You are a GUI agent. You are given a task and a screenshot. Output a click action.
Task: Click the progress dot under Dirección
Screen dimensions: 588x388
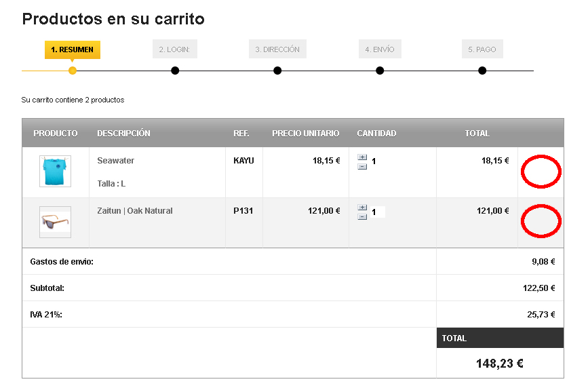(277, 71)
